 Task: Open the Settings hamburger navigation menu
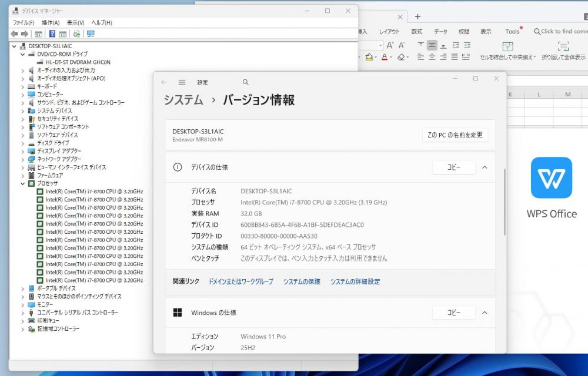tap(182, 82)
